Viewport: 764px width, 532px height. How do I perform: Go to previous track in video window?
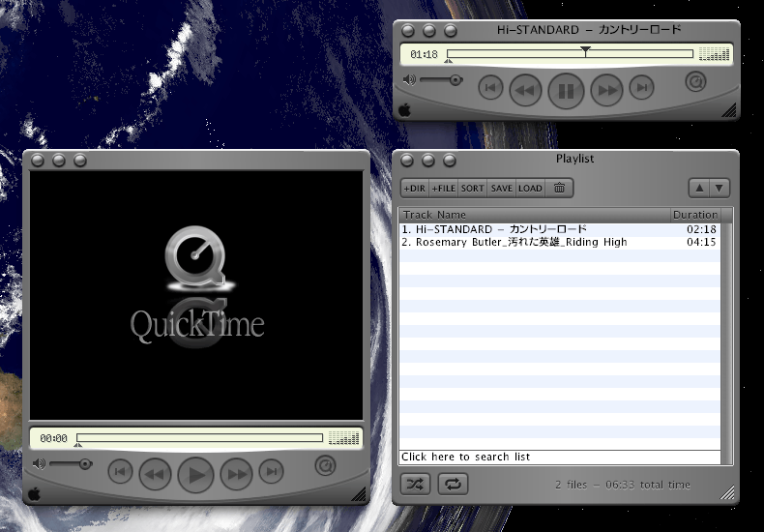(x=120, y=472)
